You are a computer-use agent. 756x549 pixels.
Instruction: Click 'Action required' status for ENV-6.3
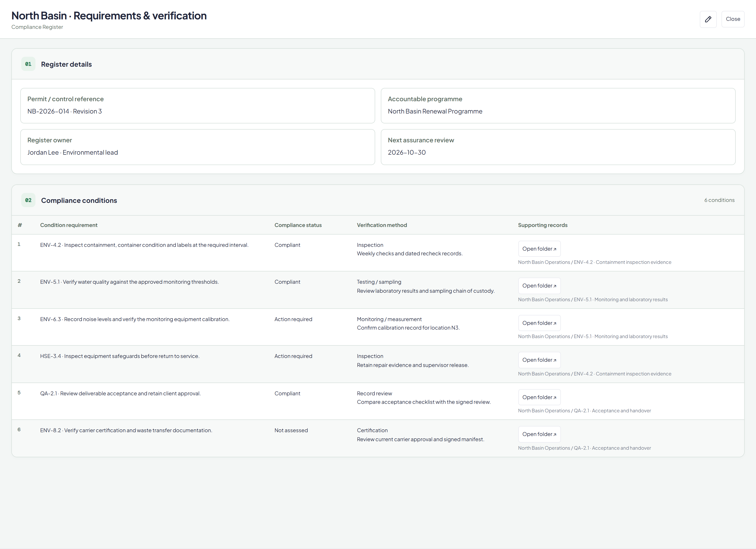[293, 319]
